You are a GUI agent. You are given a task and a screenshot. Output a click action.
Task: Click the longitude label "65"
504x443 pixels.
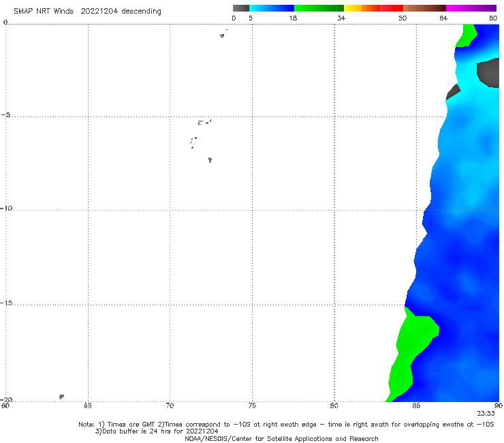[88, 406]
